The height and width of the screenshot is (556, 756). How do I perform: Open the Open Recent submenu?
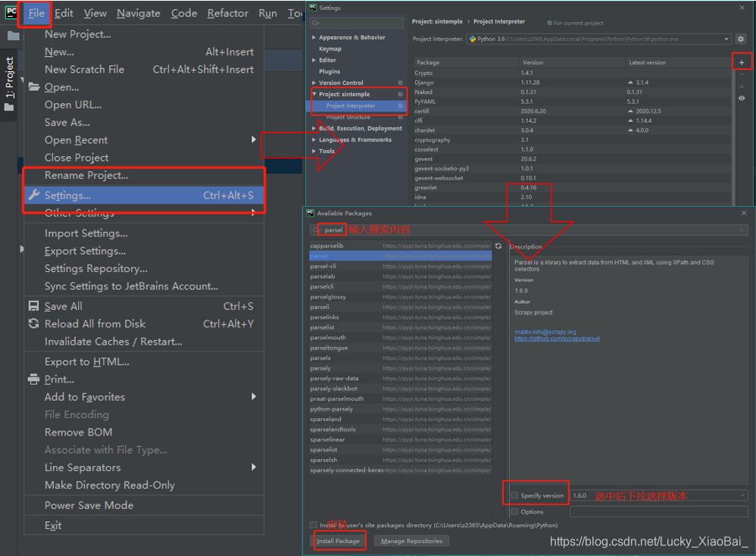coord(144,140)
